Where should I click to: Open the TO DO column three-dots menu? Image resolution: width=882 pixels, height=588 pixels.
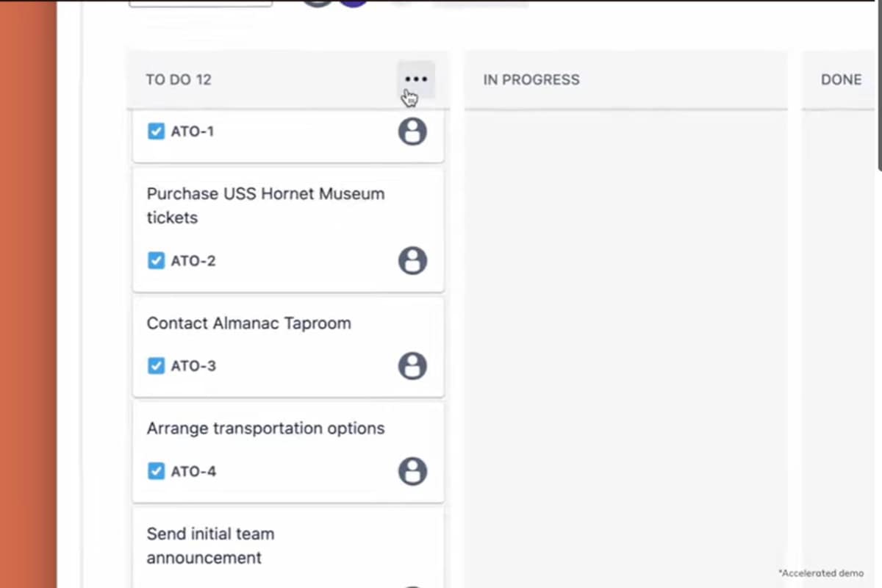pyautogui.click(x=416, y=79)
